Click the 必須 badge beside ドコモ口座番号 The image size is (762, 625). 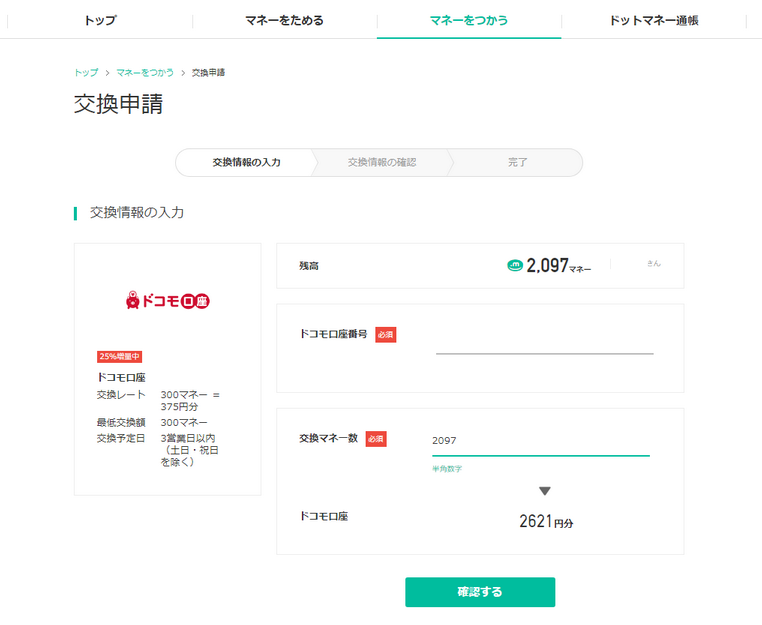[x=385, y=335]
